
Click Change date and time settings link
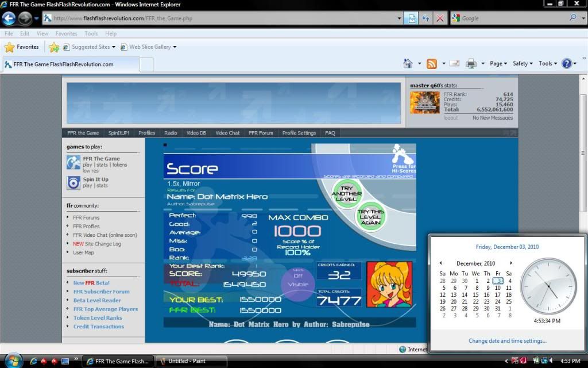(x=507, y=341)
